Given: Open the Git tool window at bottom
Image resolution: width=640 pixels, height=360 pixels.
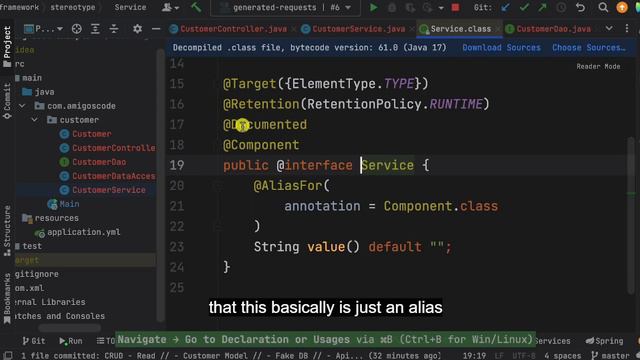Looking at the screenshot, I should [x=34, y=341].
